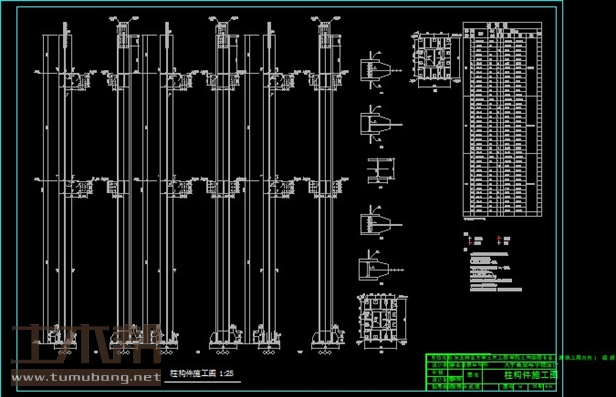Click the large brown 土木帮 watermark logo
Screen dimensions: 616x397
[86, 344]
